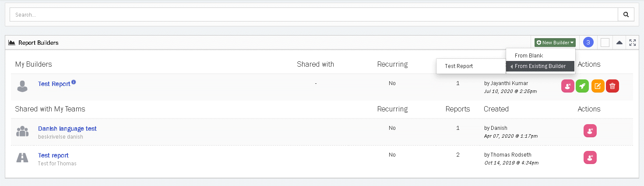Click the blue circle badge showing 3
Viewport: 644px width, 186px height.
[588, 43]
